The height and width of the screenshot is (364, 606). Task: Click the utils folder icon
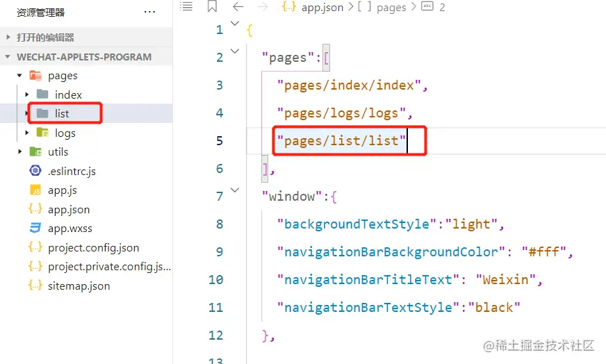(35, 151)
